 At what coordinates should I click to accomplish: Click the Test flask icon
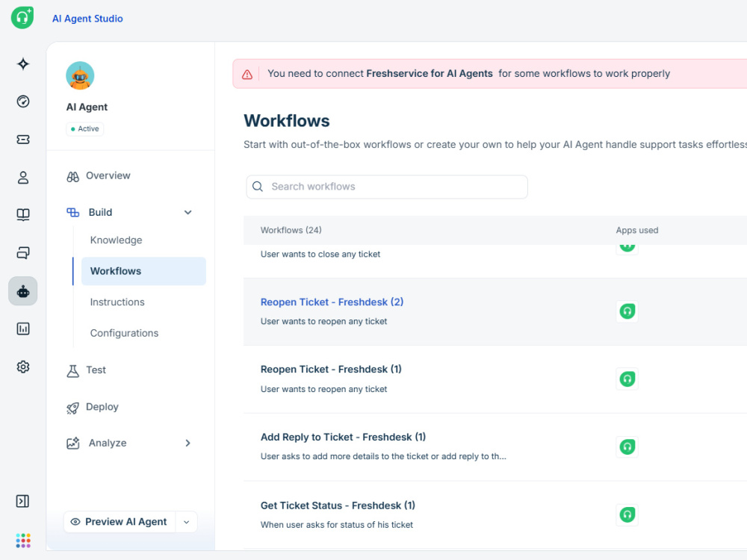click(73, 371)
